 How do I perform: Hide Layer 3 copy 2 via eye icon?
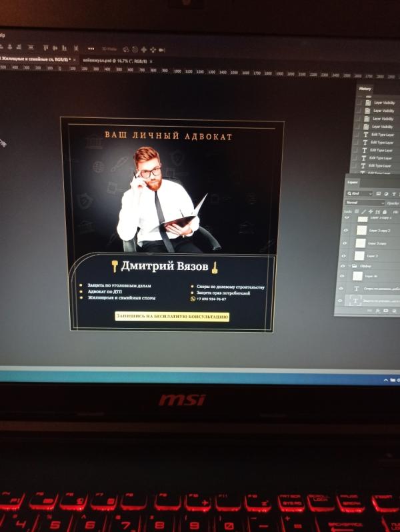click(346, 231)
